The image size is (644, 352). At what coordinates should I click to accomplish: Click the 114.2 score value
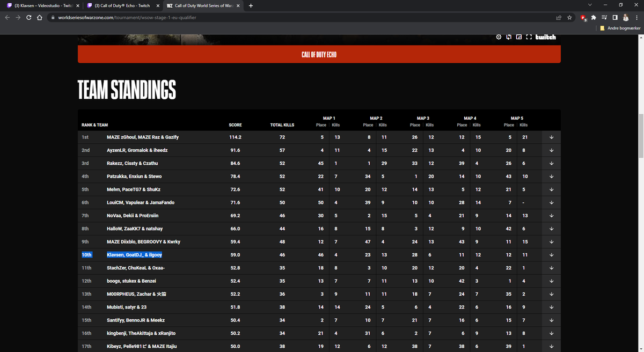pyautogui.click(x=235, y=137)
